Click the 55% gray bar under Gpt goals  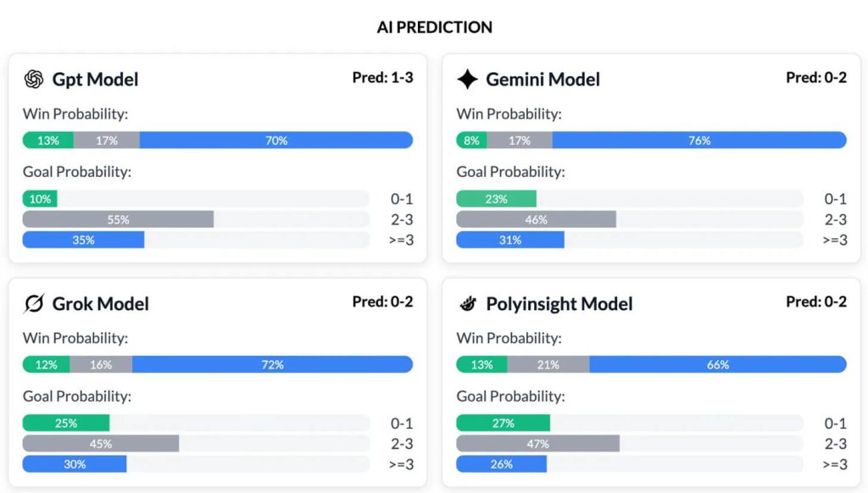click(119, 219)
